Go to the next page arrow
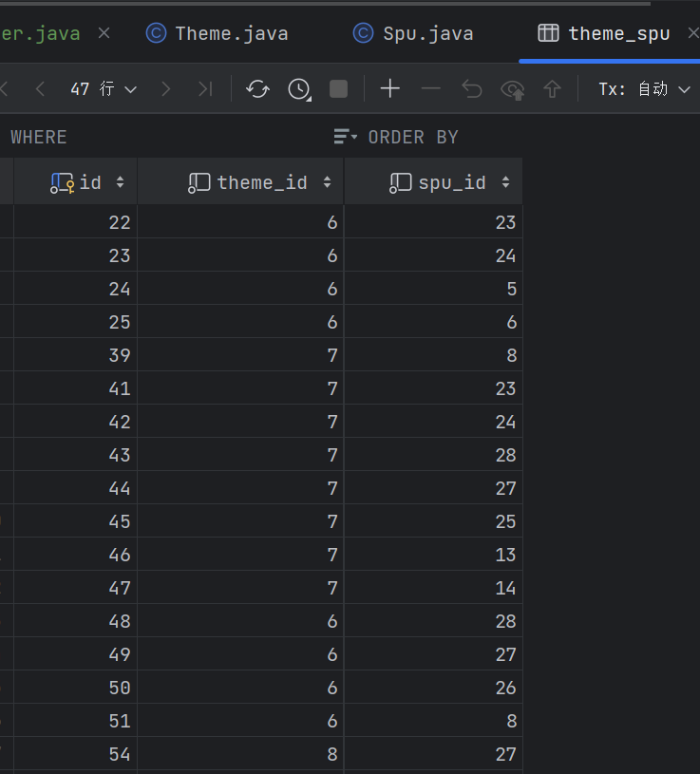 tap(166, 89)
